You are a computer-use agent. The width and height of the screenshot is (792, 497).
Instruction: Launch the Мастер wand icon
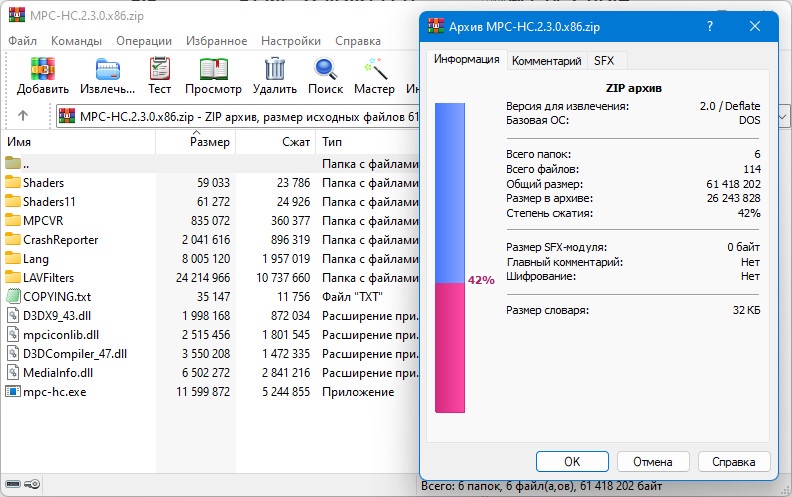[x=375, y=68]
